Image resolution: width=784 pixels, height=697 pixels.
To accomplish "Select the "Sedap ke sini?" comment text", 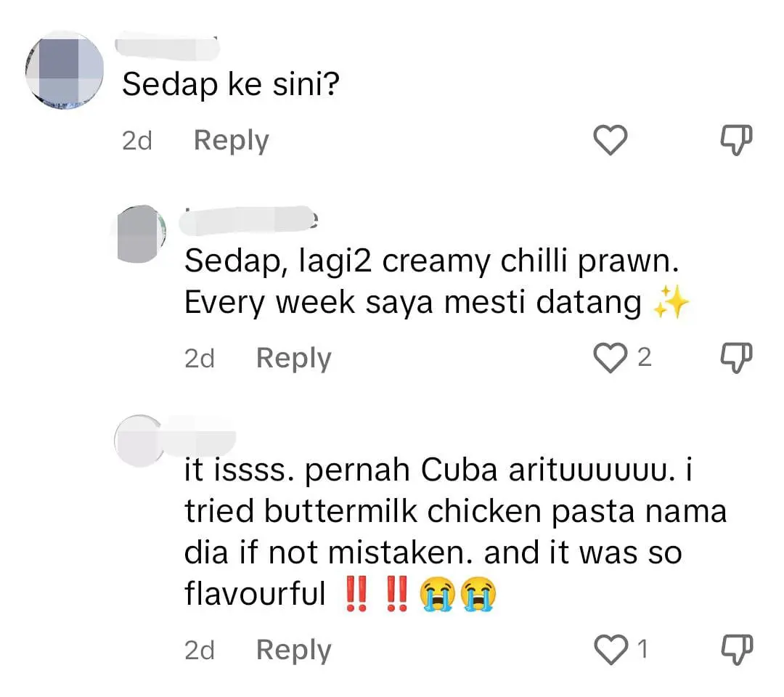I will (x=230, y=85).
